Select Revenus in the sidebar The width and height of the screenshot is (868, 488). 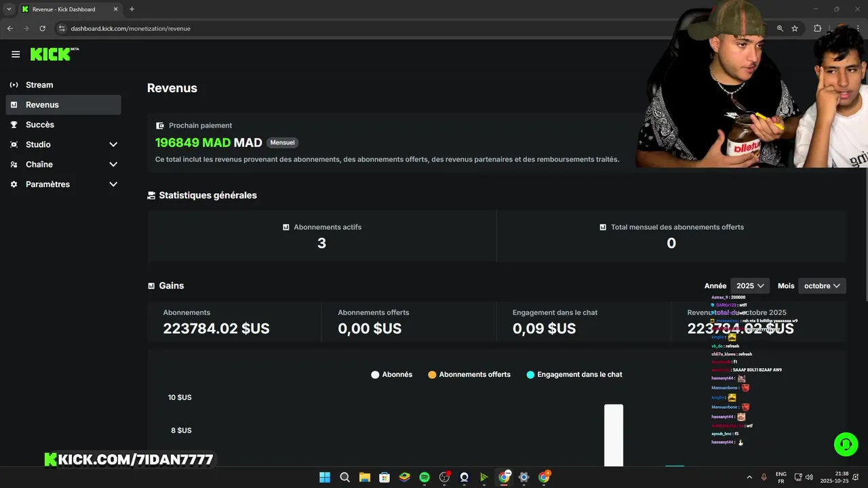click(63, 104)
